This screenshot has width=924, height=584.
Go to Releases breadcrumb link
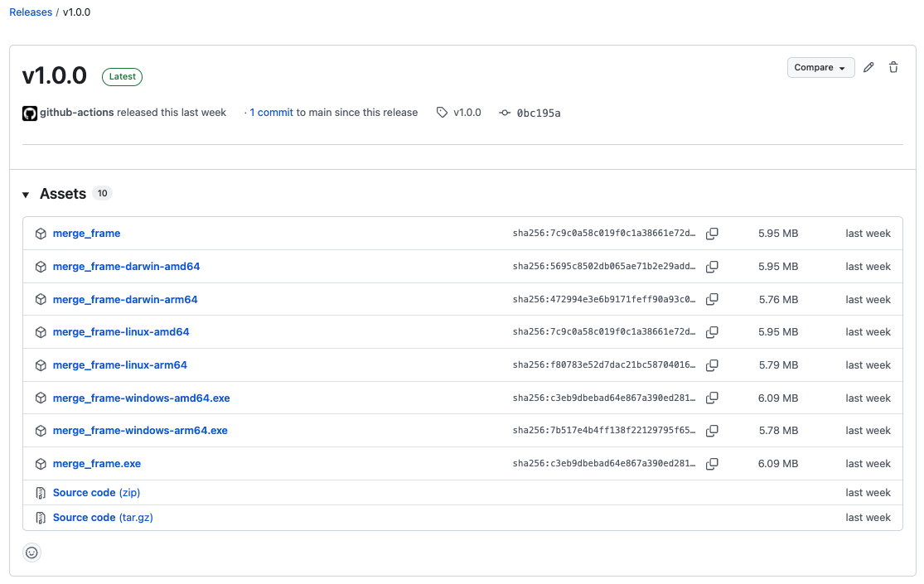(31, 12)
